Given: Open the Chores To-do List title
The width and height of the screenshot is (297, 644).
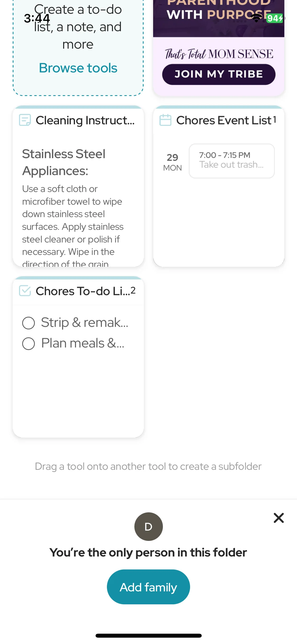Looking at the screenshot, I should pos(83,291).
